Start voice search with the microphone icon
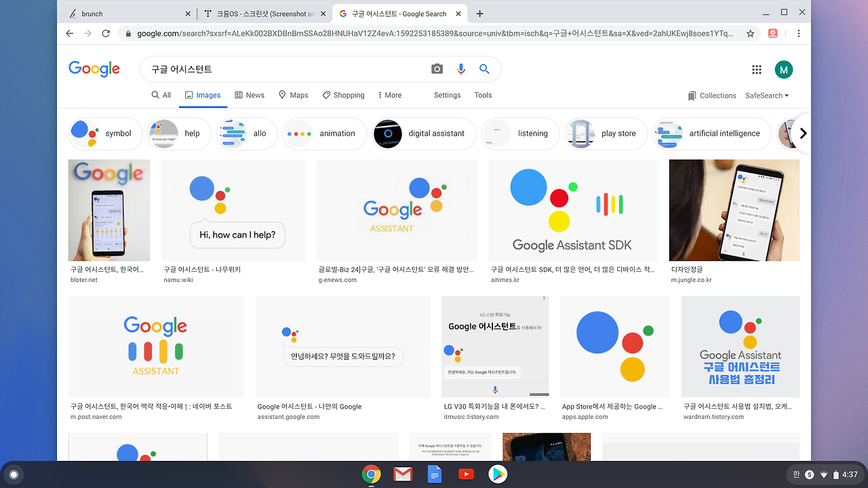 click(x=461, y=69)
